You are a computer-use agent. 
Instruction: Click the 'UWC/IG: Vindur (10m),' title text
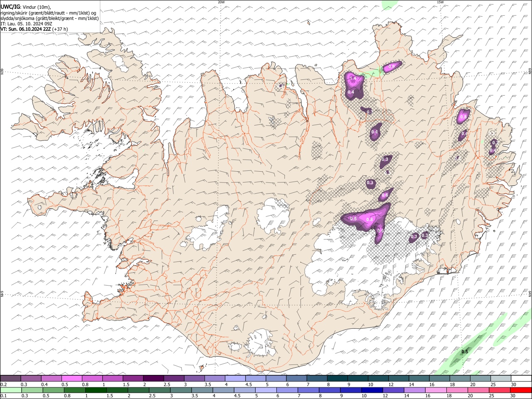click(26, 7)
